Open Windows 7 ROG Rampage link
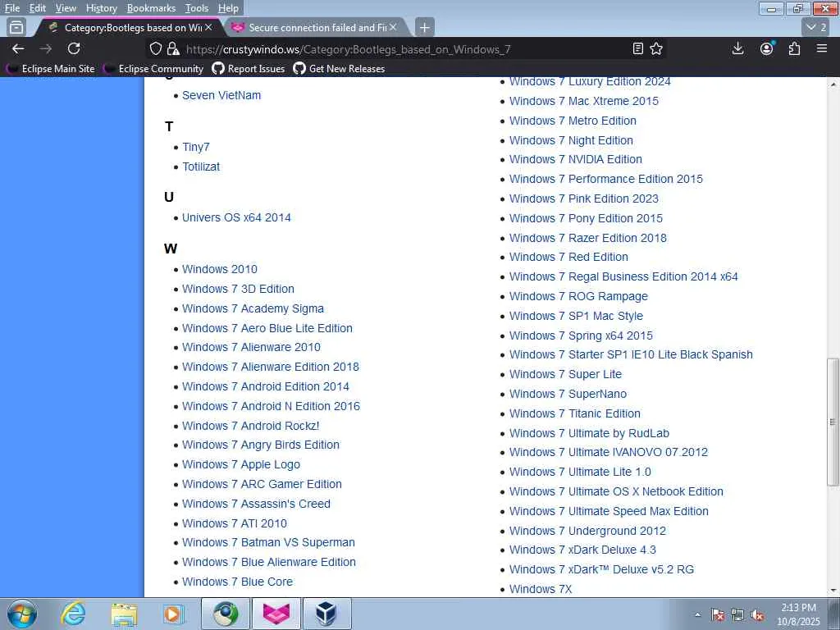The image size is (840, 630). tap(578, 296)
